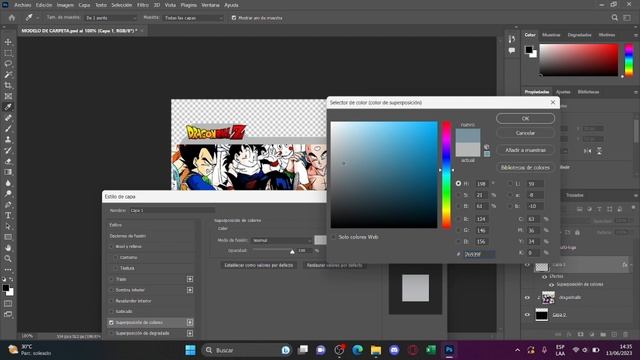The image size is (640, 360).
Task: Open the search icon at top right
Action: pyautogui.click(x=615, y=18)
